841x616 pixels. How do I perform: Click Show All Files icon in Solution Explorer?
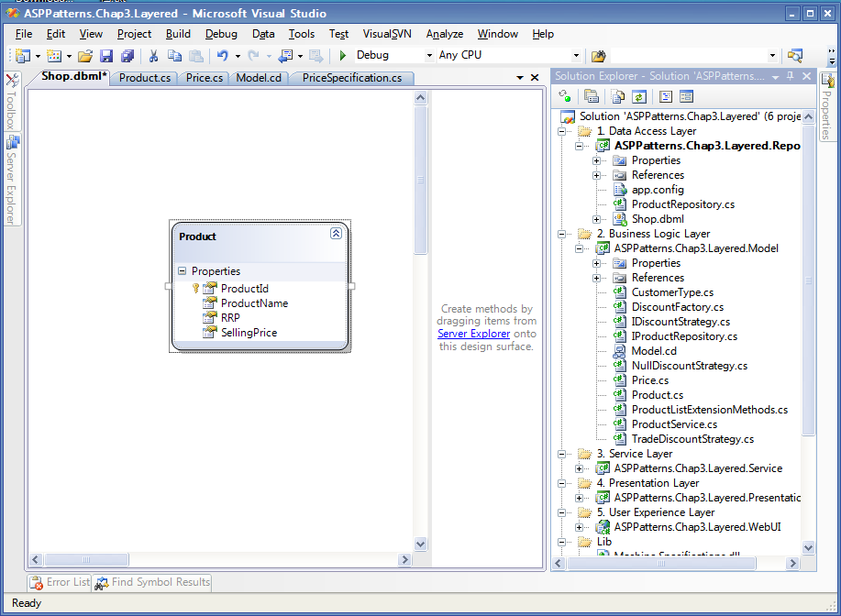click(618, 96)
